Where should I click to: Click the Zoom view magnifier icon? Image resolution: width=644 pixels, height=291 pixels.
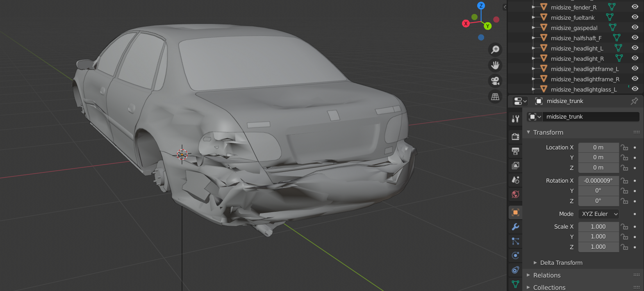tap(495, 50)
